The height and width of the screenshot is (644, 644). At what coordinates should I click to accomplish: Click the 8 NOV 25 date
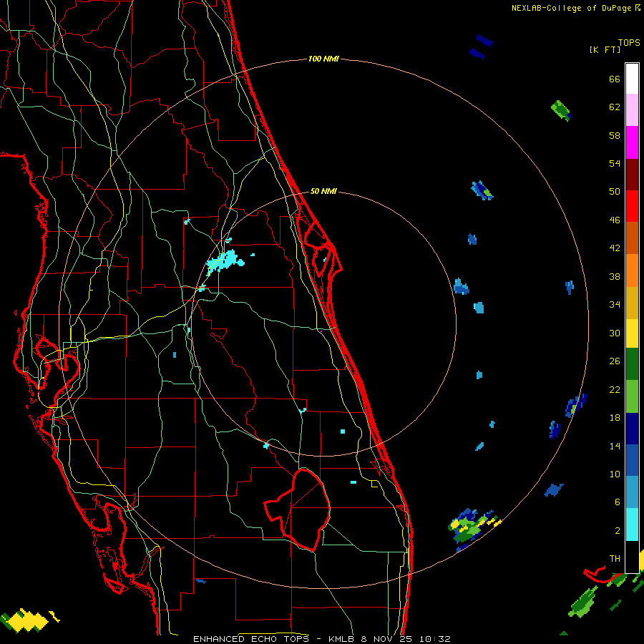[386, 639]
